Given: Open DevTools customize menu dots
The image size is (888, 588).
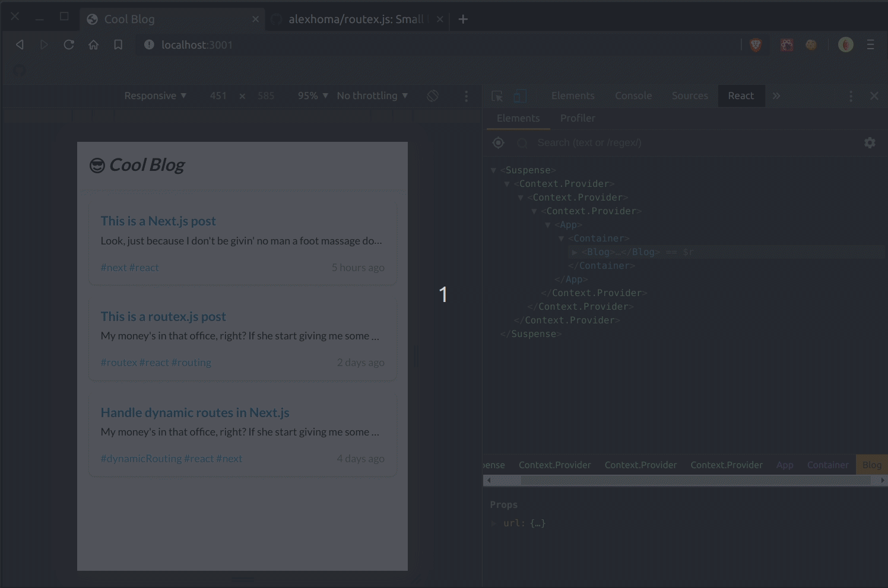Looking at the screenshot, I should pyautogui.click(x=851, y=96).
